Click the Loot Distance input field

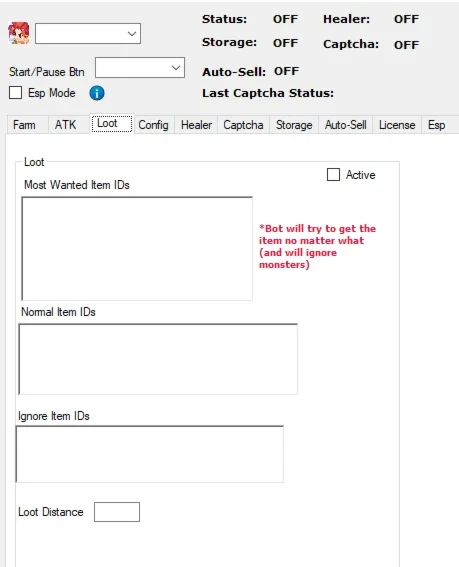tap(117, 512)
